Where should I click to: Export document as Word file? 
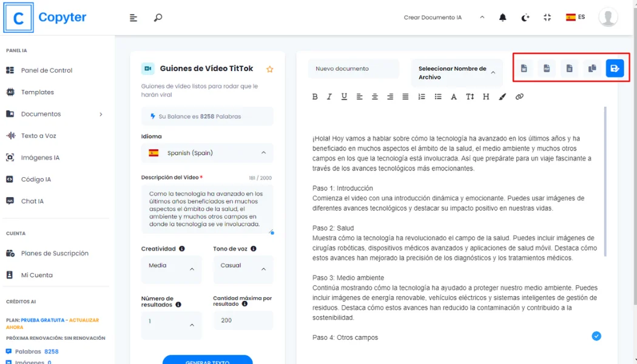524,69
